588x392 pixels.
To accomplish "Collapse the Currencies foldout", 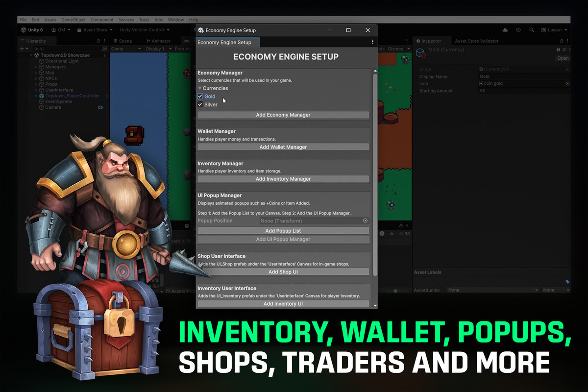I will click(200, 88).
